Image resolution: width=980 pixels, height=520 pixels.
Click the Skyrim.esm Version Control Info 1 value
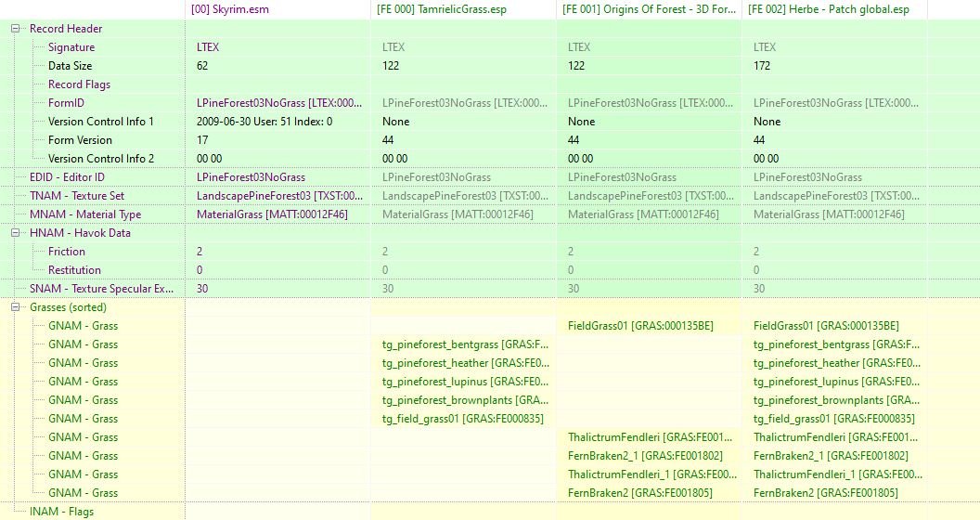coord(264,122)
